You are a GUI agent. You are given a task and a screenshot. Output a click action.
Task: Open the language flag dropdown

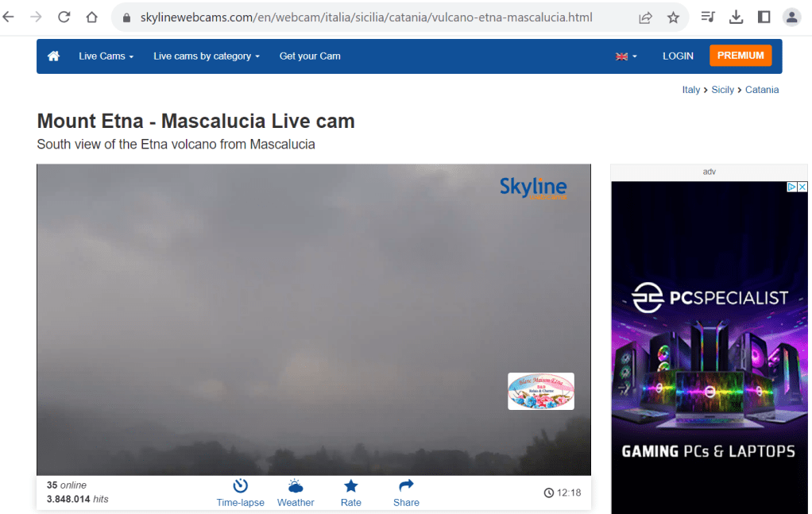626,56
